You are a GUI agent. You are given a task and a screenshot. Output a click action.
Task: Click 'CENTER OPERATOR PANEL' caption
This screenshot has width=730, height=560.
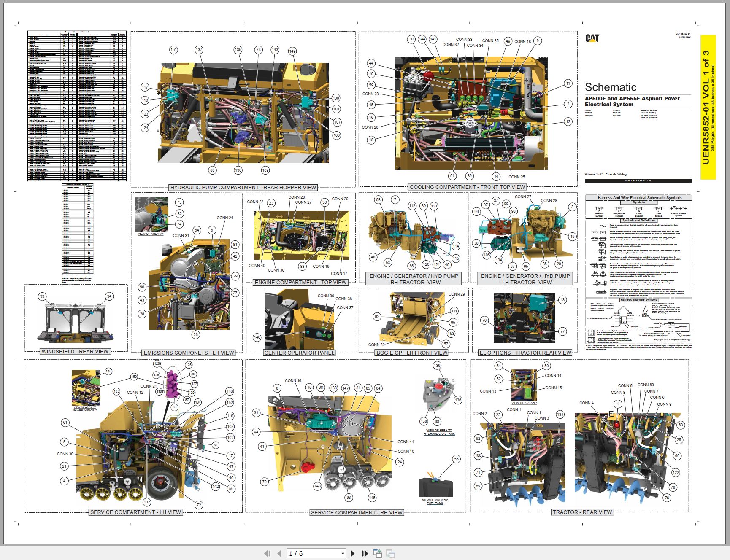[299, 353]
